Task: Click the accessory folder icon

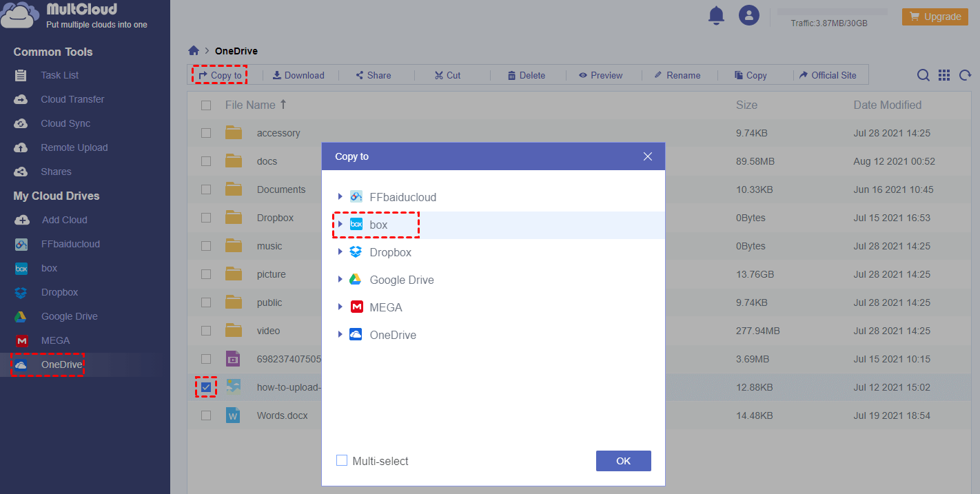Action: tap(234, 133)
